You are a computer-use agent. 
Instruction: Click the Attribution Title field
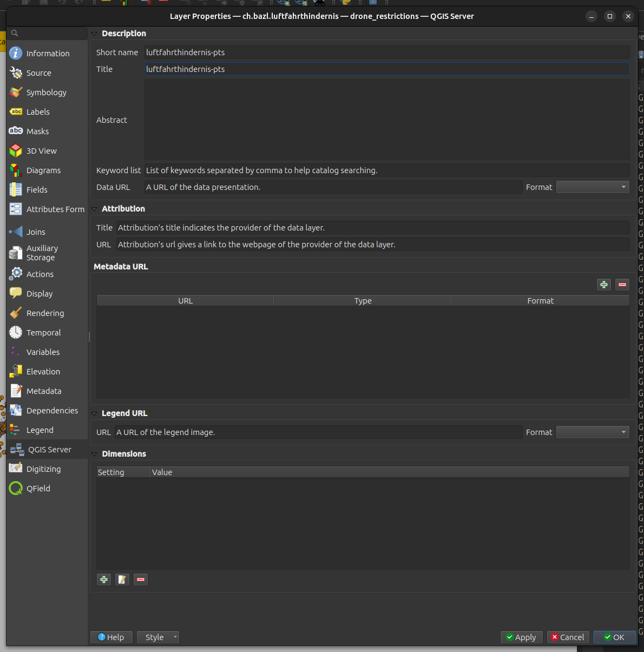pyautogui.click(x=373, y=228)
